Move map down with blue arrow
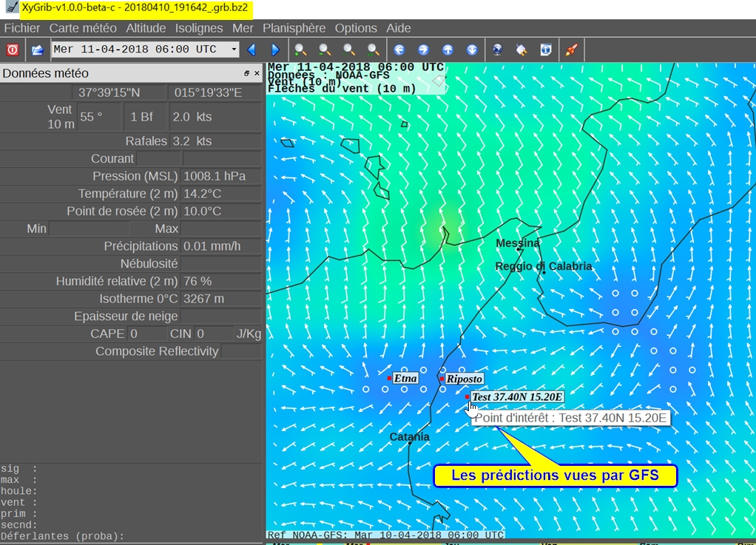 click(x=472, y=50)
